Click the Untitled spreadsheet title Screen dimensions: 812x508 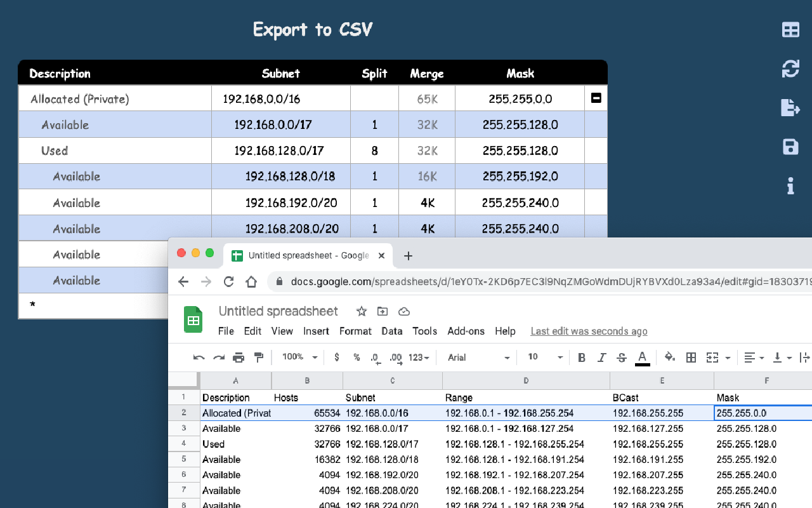tap(278, 311)
